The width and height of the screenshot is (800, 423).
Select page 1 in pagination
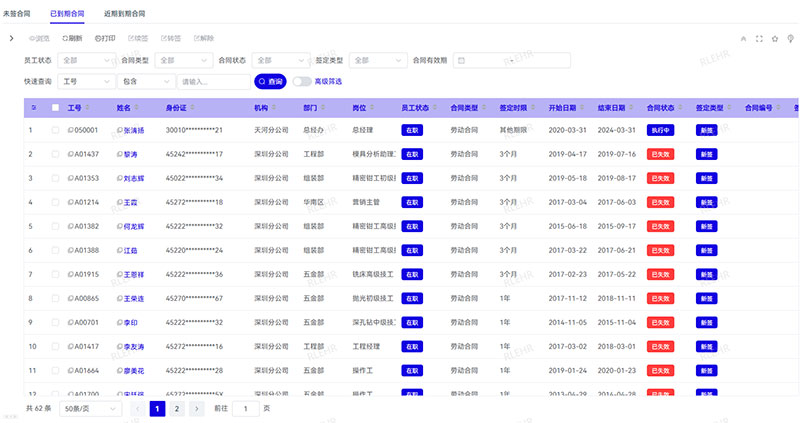(x=157, y=409)
